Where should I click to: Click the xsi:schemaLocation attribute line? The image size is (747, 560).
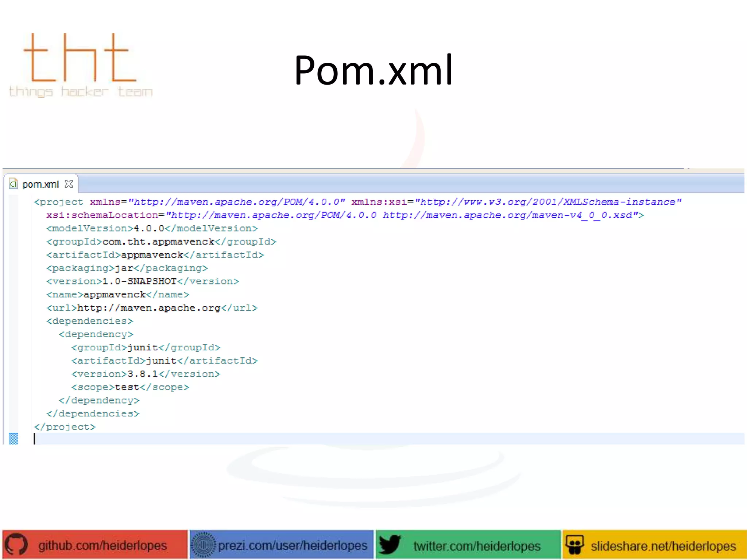point(345,215)
